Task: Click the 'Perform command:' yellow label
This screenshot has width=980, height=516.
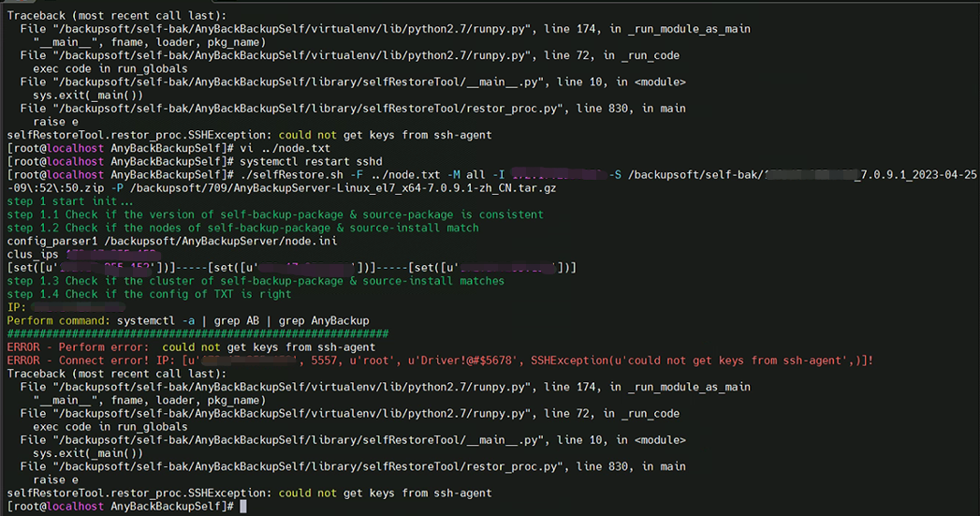Action: coord(58,321)
